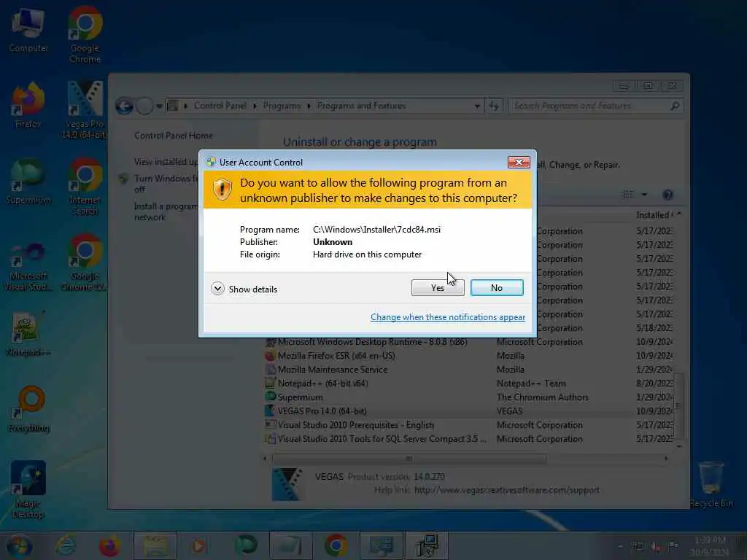Image resolution: width=747 pixels, height=560 pixels.
Task: Select VEGAS Pro 14.0 (64-bit) row
Action: pos(468,411)
